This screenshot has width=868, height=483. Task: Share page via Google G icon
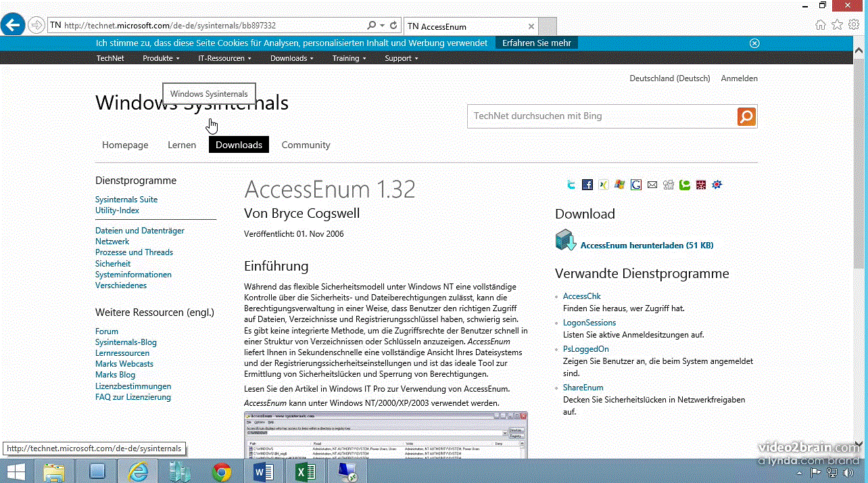636,185
